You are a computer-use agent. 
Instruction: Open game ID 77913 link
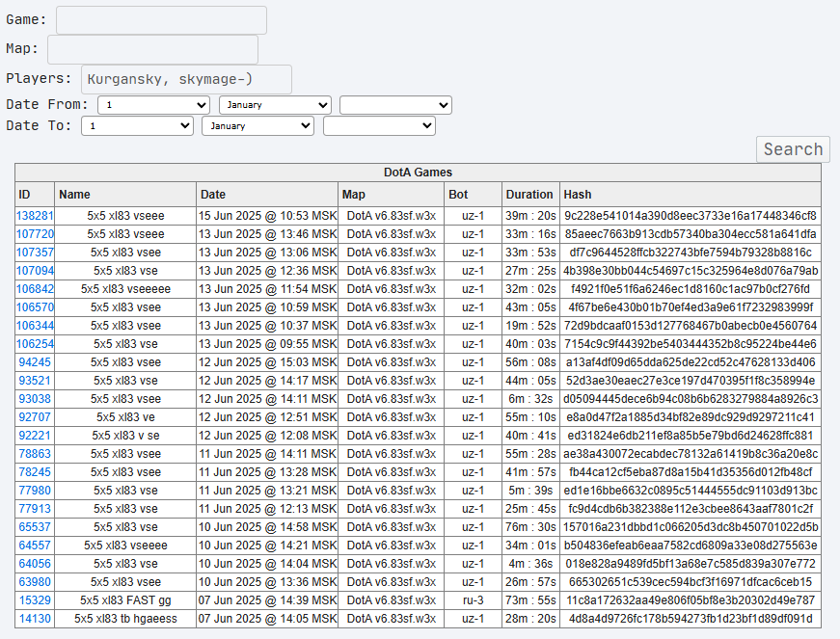coord(35,509)
